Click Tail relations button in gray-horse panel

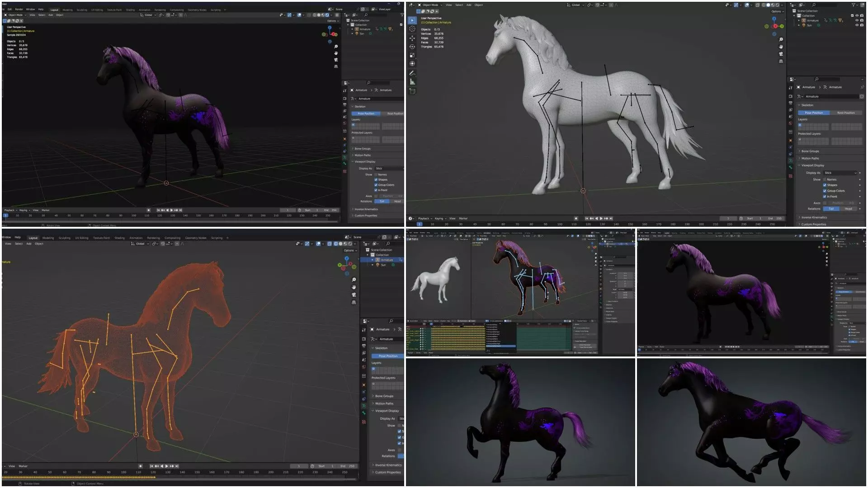(831, 209)
